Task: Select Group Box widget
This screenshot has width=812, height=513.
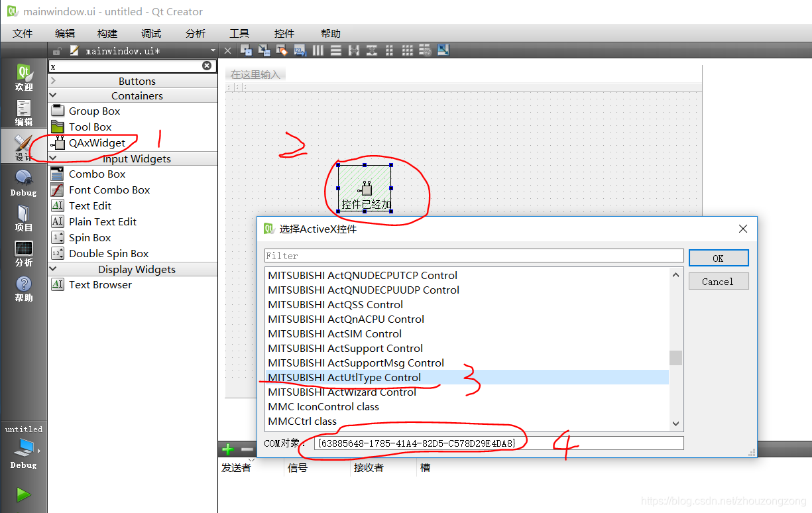Action: (94, 111)
